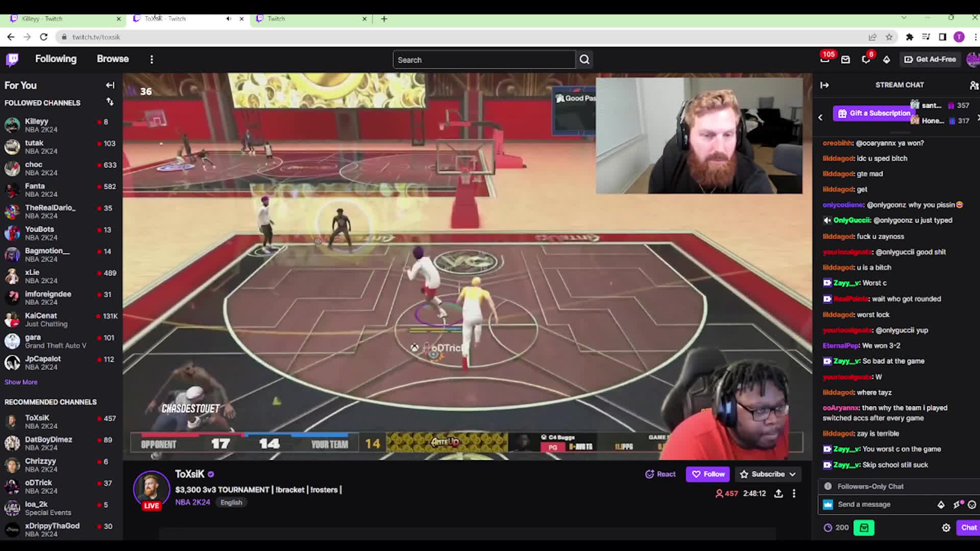The height and width of the screenshot is (551, 980).
Task: Click the Get Bits diamond icon in top bar
Action: point(887,60)
